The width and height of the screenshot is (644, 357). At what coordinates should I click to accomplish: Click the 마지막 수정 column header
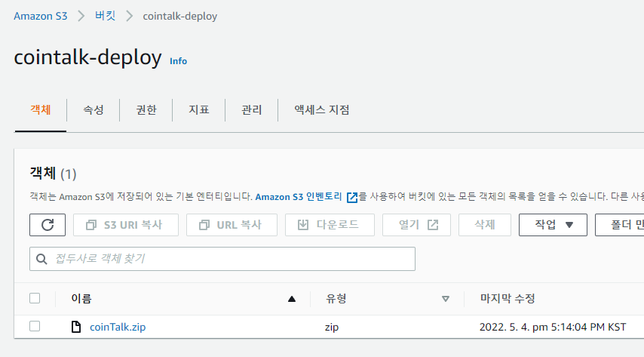click(508, 299)
